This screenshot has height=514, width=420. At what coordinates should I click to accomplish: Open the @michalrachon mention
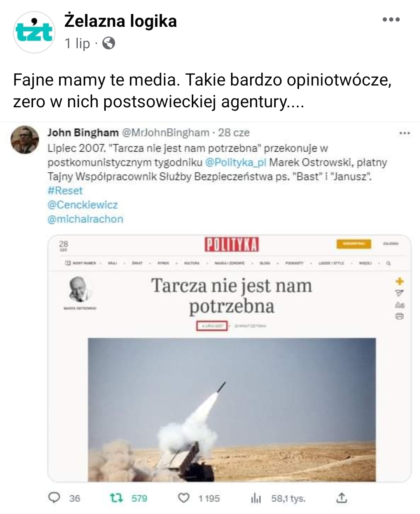[x=85, y=219]
